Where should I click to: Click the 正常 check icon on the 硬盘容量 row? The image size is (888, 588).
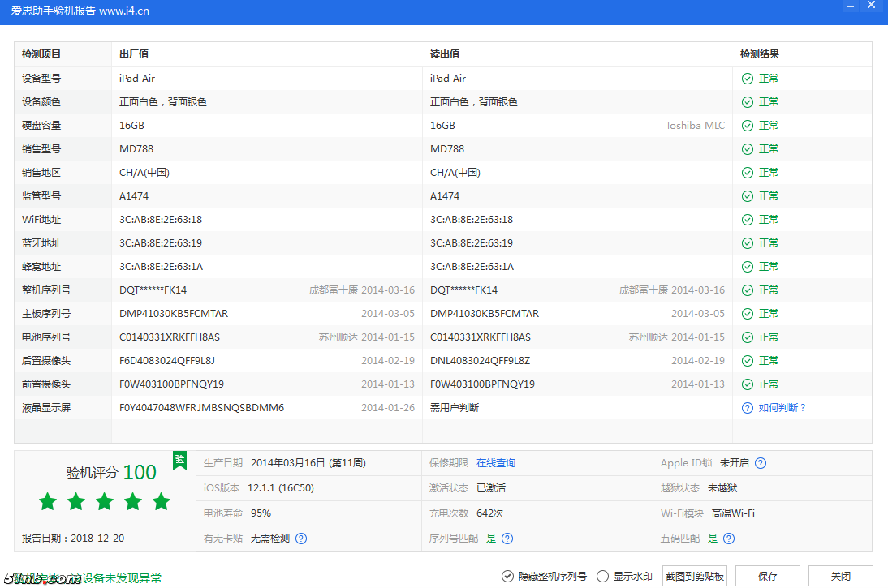(x=748, y=125)
